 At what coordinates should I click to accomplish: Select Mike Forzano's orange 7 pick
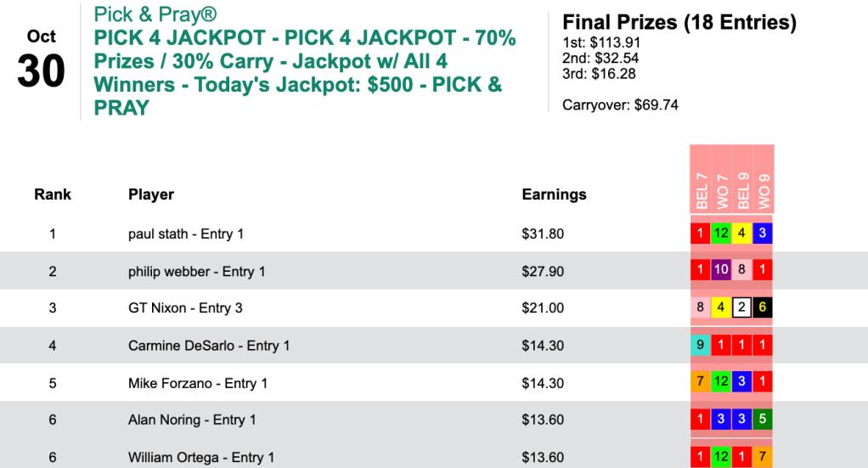(701, 383)
